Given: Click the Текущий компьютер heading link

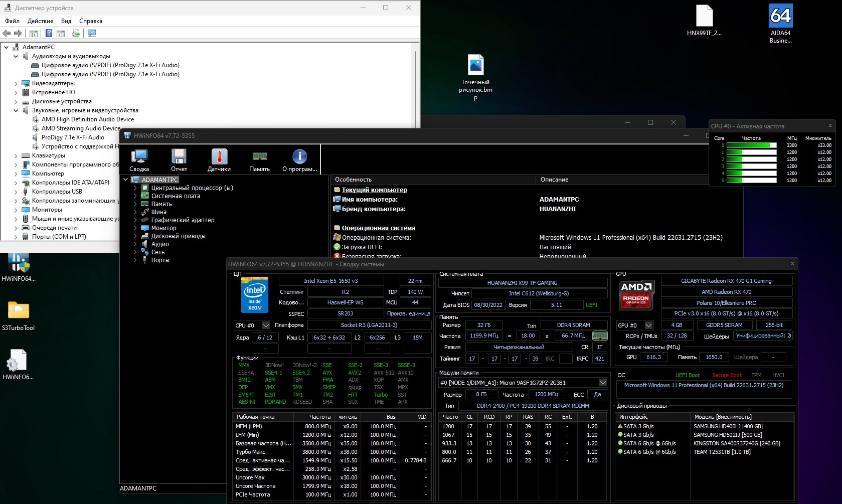Looking at the screenshot, I should [374, 190].
